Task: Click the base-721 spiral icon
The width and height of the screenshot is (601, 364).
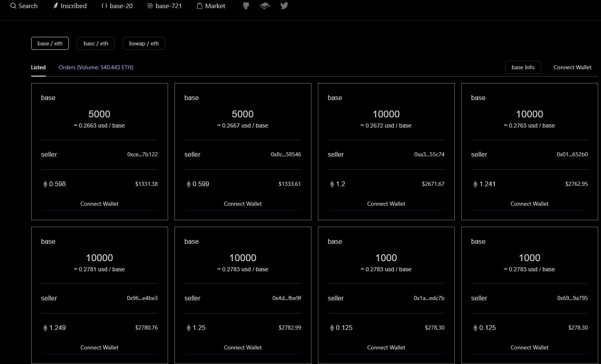Action: [150, 6]
